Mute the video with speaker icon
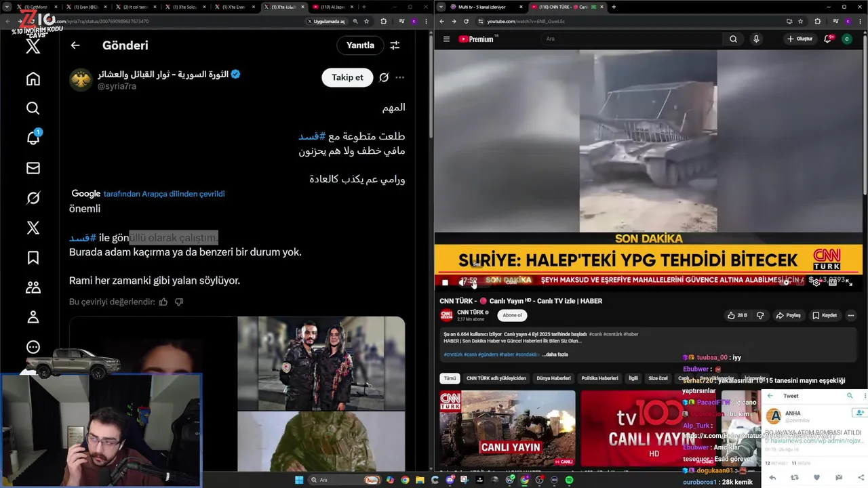868x488 pixels. point(462,282)
